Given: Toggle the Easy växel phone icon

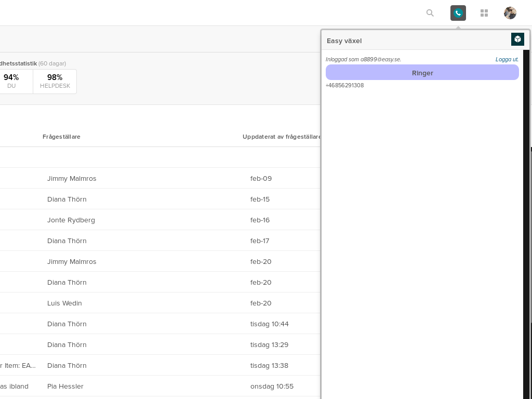Looking at the screenshot, I should coord(458,13).
